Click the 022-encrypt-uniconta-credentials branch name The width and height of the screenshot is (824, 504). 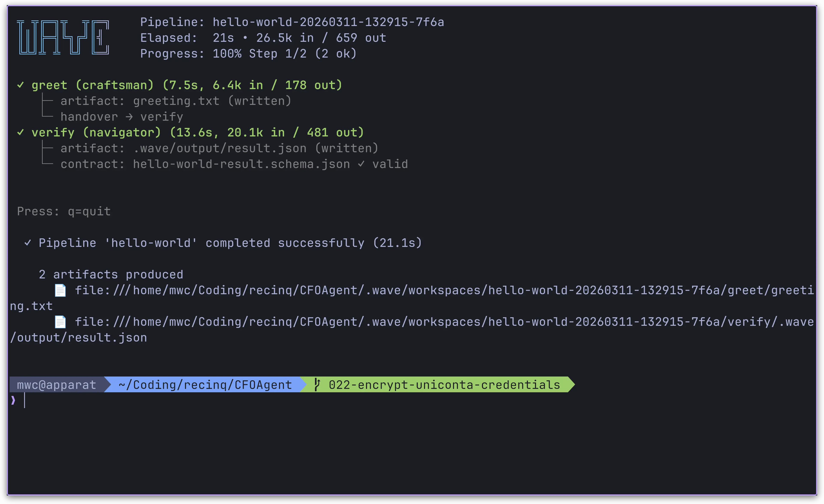444,385
